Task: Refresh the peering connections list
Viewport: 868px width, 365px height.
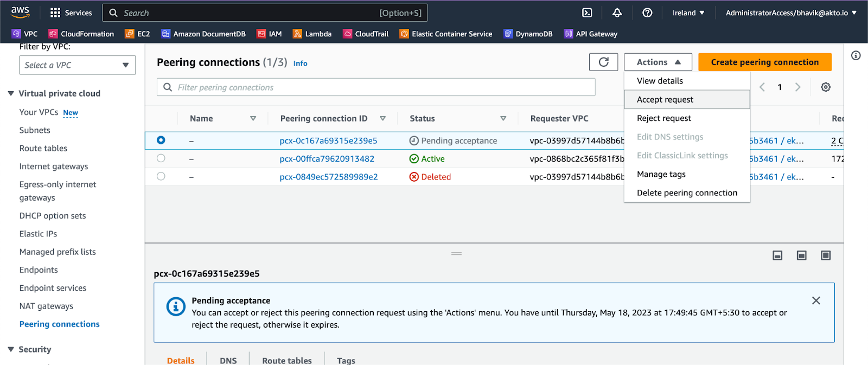Action: pyautogui.click(x=603, y=62)
